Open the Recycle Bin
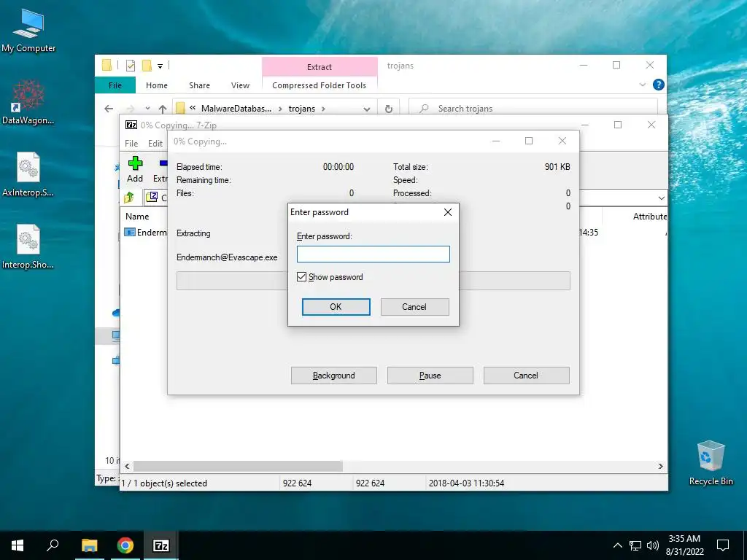 point(711,463)
